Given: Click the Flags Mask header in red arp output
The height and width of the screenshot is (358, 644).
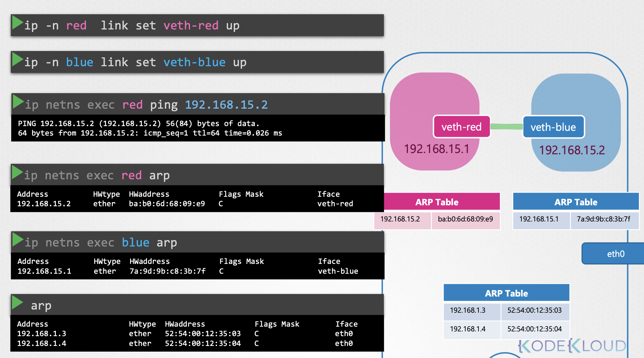Looking at the screenshot, I should (241, 194).
